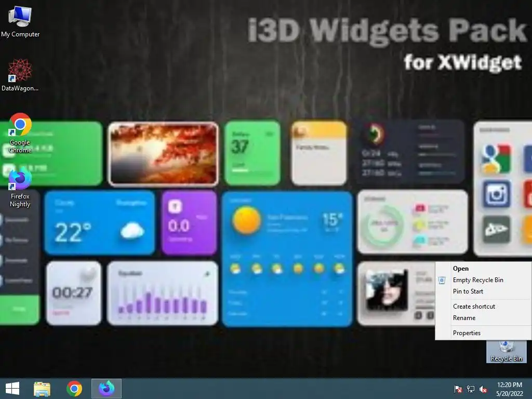
Task: Open the network tray icon
Action: point(471,389)
